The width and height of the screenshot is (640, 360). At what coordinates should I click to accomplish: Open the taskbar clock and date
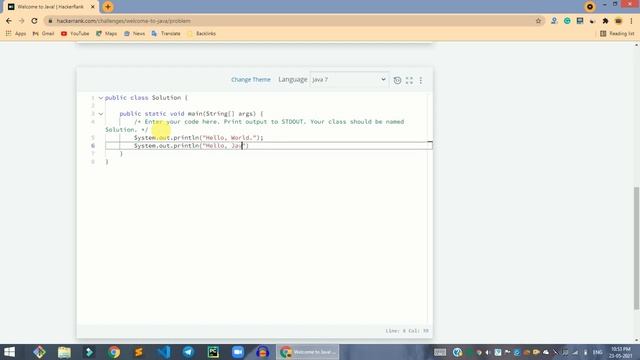[621, 352]
